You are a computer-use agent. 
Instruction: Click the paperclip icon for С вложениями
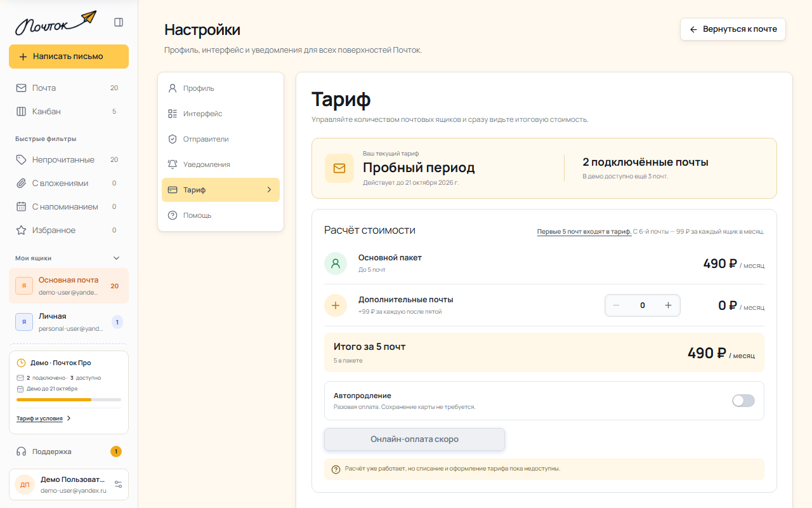(x=21, y=183)
